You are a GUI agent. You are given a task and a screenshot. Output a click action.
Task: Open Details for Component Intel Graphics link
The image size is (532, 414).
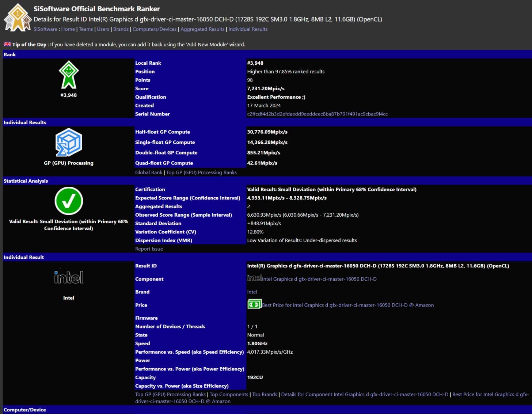365,394
